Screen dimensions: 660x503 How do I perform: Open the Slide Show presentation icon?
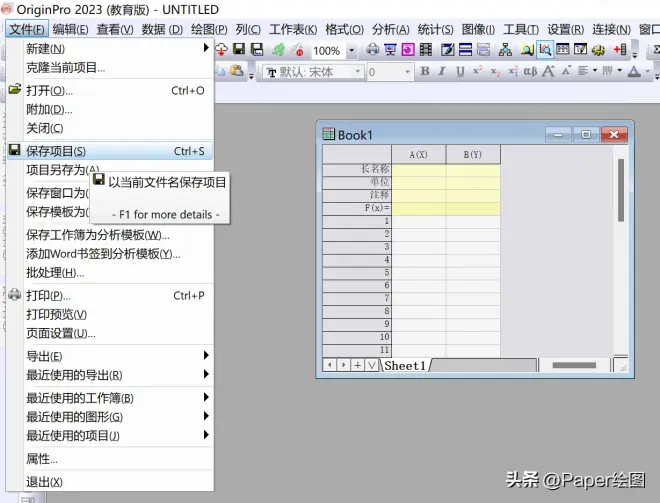click(390, 50)
